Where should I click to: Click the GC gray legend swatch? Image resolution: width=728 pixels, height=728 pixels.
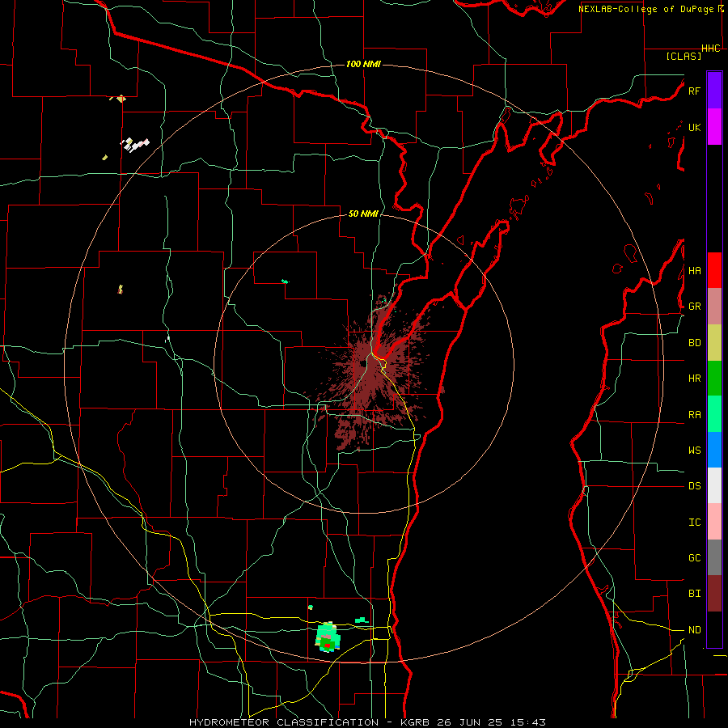coord(714,557)
